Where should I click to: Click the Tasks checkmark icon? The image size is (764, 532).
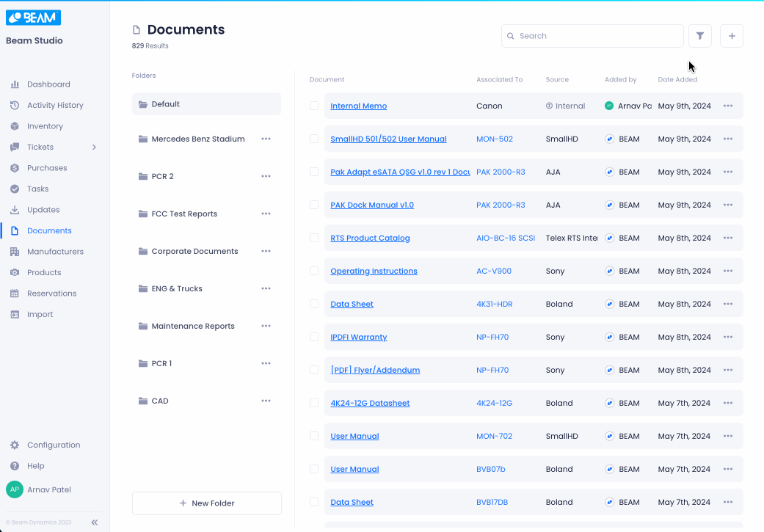click(x=15, y=189)
